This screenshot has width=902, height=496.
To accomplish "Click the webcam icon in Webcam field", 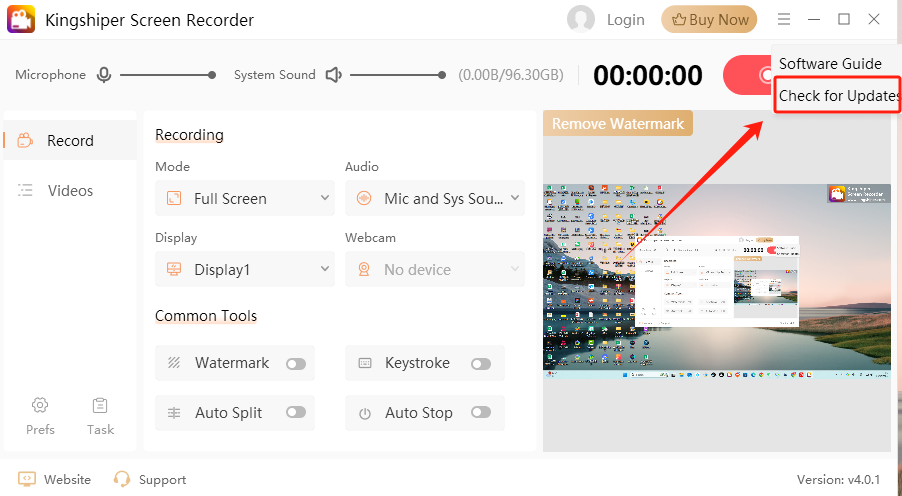I will [x=364, y=269].
